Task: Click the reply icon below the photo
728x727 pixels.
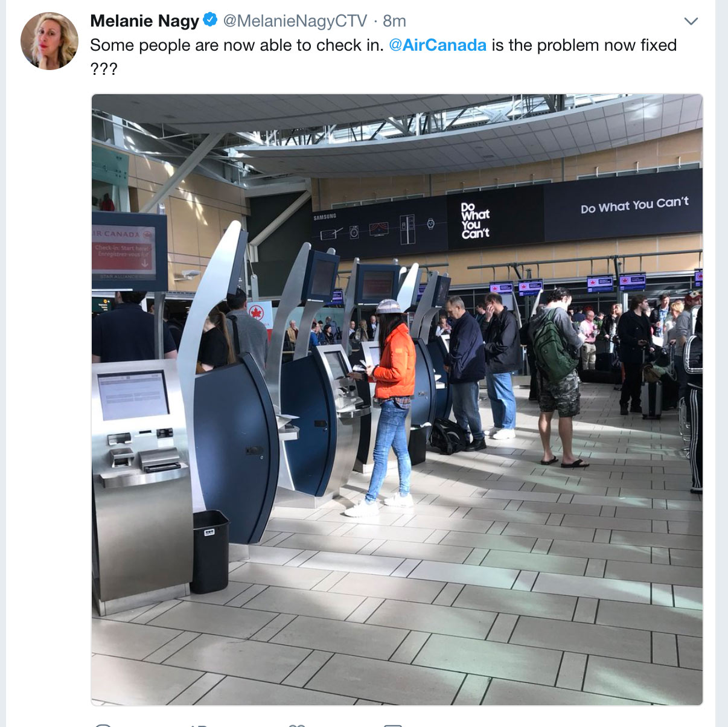Action: point(103,725)
